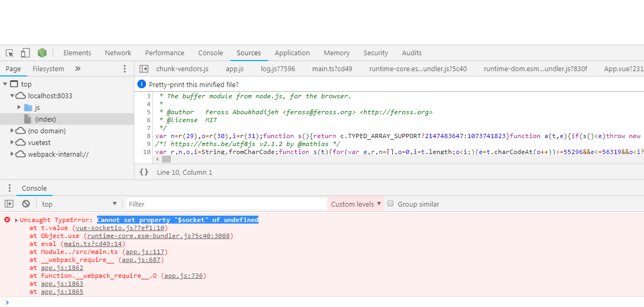644x307 pixels.
Task: Open the Custom levels dropdown
Action: coord(356,203)
